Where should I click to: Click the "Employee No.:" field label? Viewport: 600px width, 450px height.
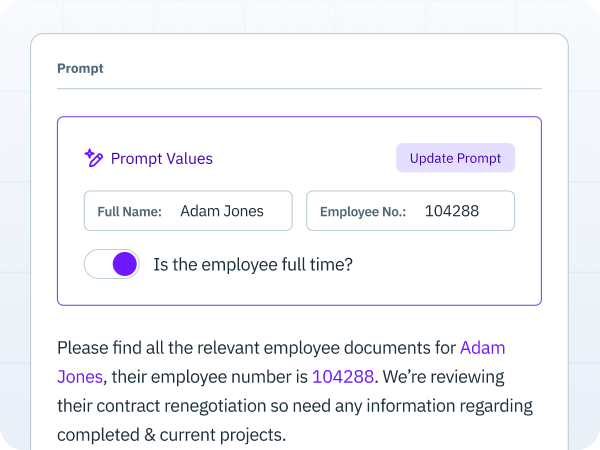coord(363,212)
